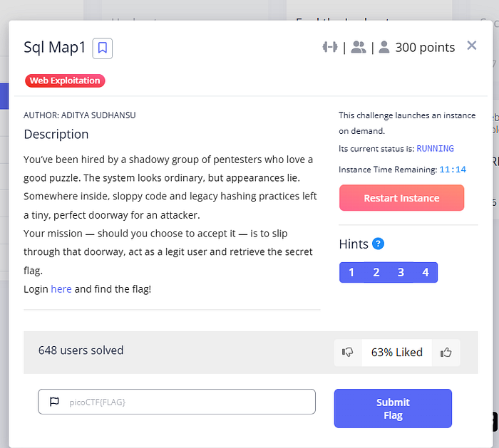
Task: Reveal hint 3
Action: pyautogui.click(x=401, y=272)
